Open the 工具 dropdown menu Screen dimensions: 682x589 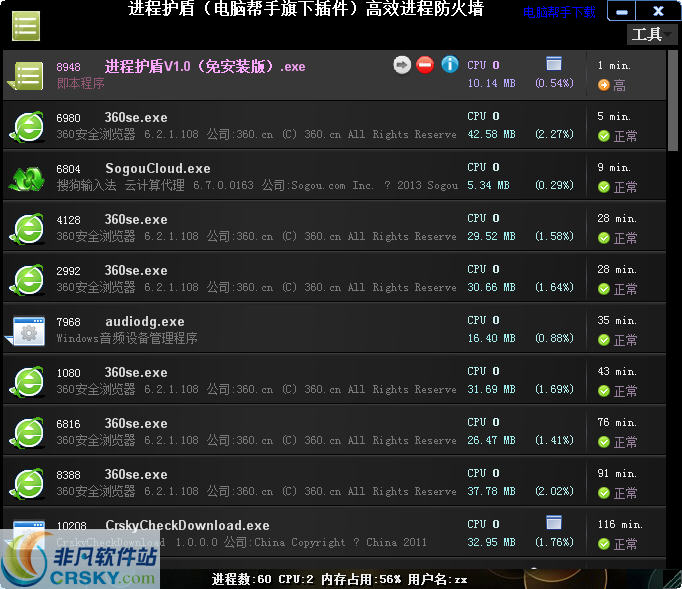(652, 34)
